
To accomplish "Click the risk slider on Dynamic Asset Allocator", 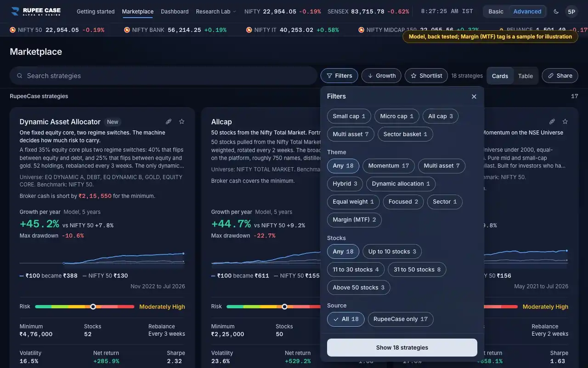I will click(85, 307).
